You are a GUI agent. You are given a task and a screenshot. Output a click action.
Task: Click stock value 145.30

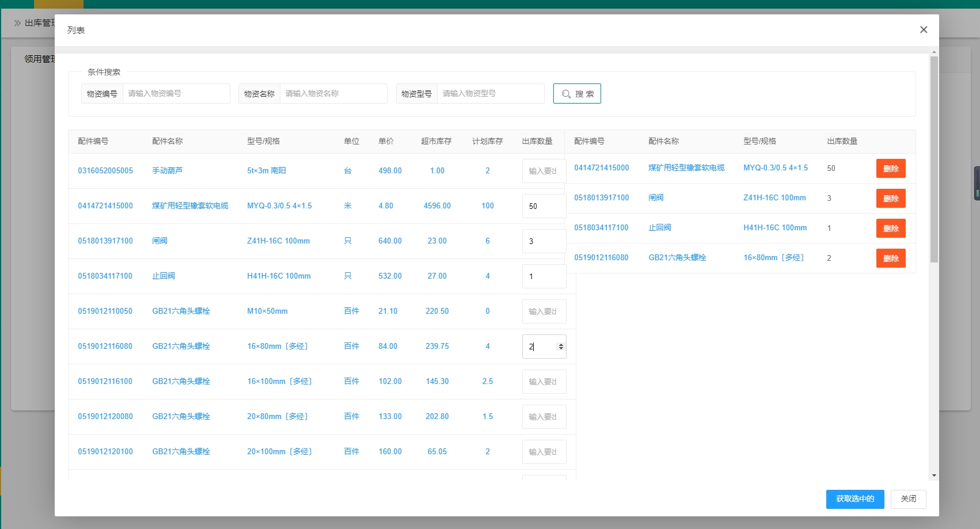[x=438, y=382]
